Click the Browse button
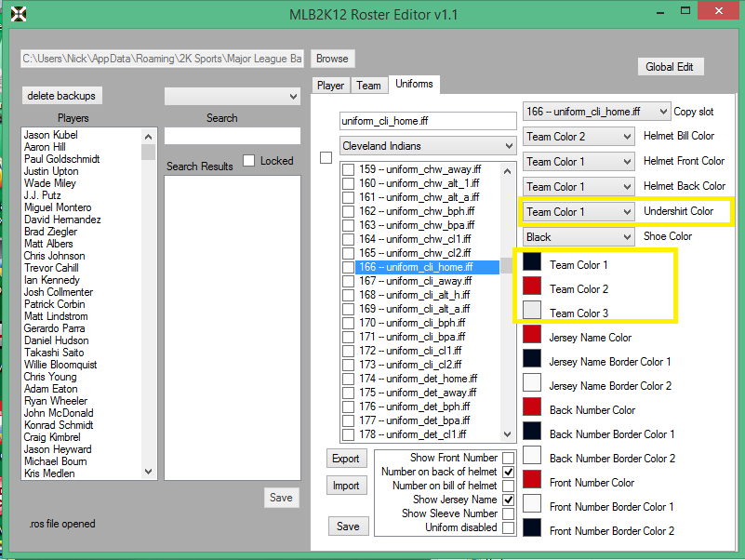The image size is (745, 560). click(x=333, y=59)
